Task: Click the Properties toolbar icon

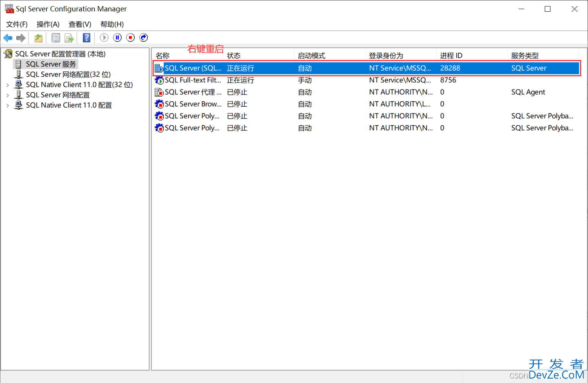Action: [56, 38]
